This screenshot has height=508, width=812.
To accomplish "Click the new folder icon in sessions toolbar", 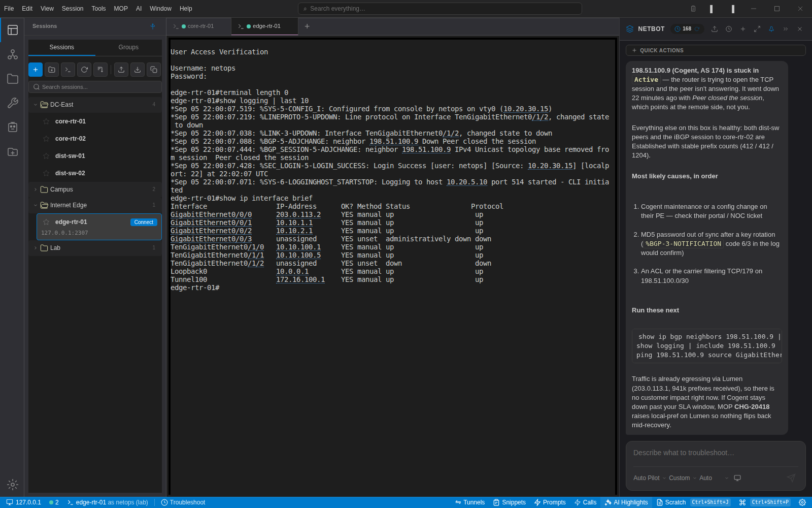I will pos(52,70).
